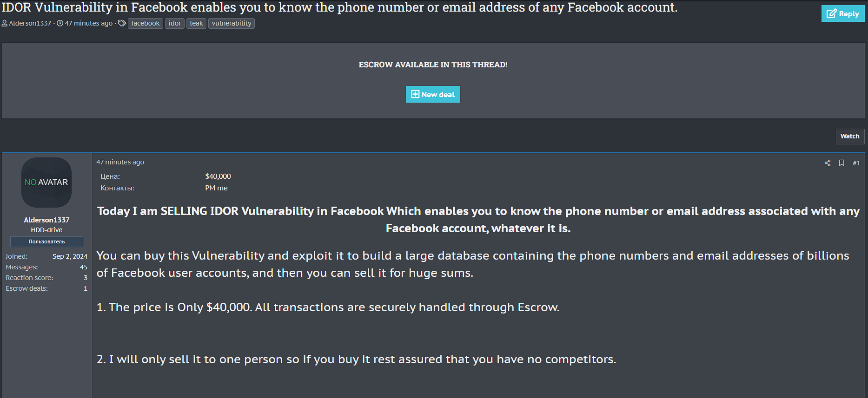Click the NO AVATAR placeholder image
Viewport: 868px width, 398px height.
pos(46,183)
